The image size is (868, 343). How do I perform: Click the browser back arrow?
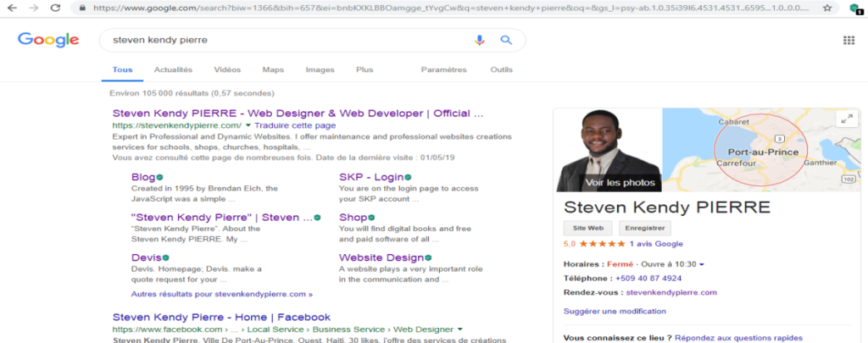coord(11,8)
